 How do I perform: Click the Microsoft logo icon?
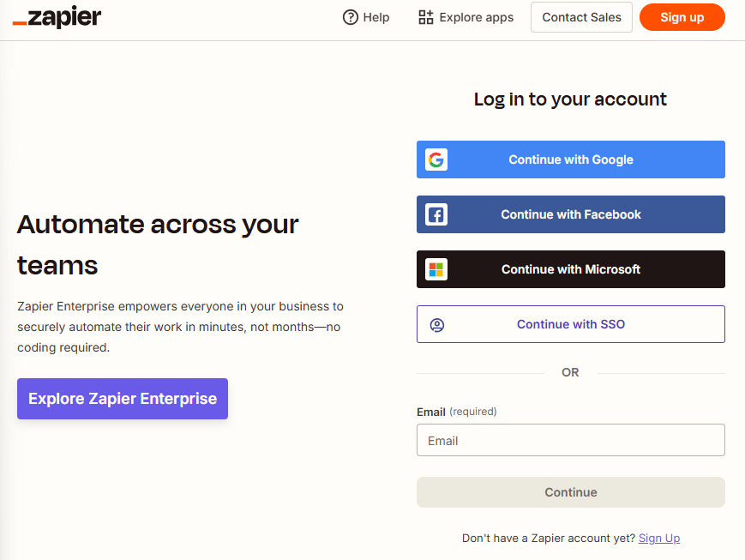[x=436, y=269]
